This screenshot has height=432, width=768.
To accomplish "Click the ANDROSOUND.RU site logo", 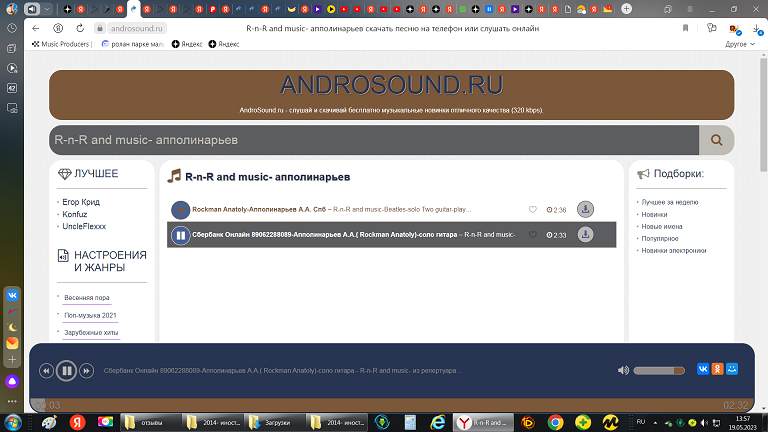I will pyautogui.click(x=391, y=85).
